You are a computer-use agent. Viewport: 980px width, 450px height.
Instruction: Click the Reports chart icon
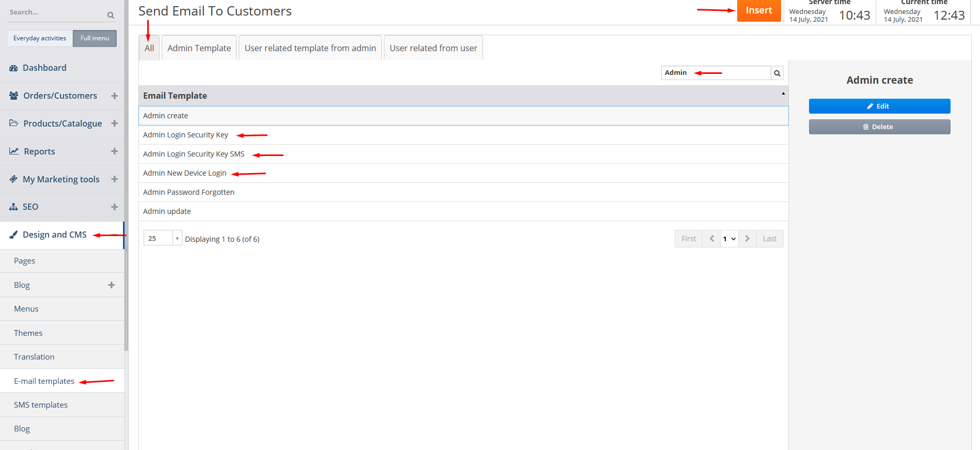pyautogui.click(x=14, y=151)
